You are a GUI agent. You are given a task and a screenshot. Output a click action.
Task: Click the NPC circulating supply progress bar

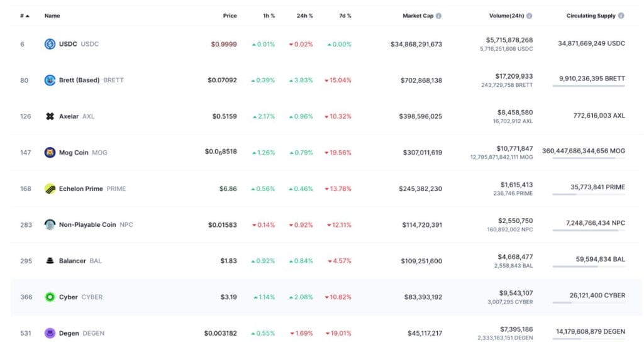pos(589,230)
